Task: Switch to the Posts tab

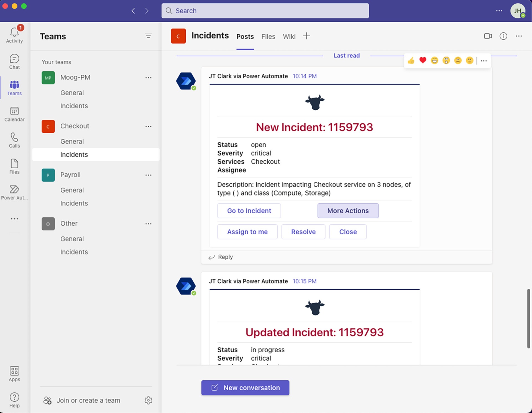Action: coord(245,37)
